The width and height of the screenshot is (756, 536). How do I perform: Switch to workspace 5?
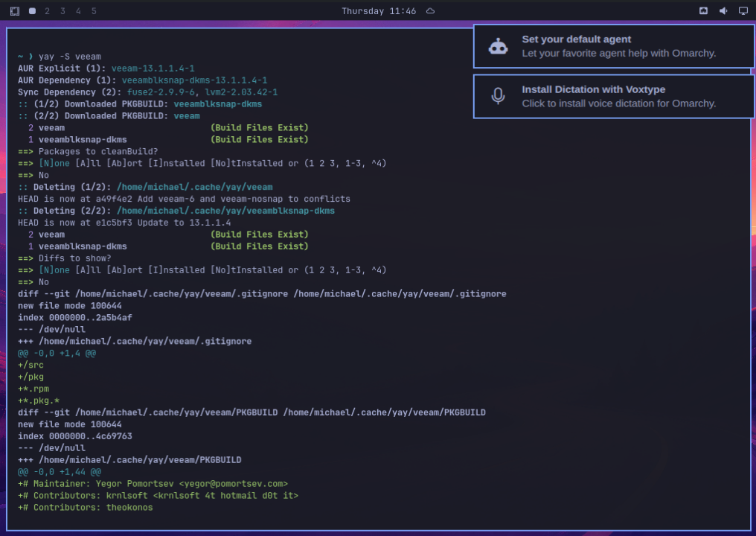[x=94, y=11]
